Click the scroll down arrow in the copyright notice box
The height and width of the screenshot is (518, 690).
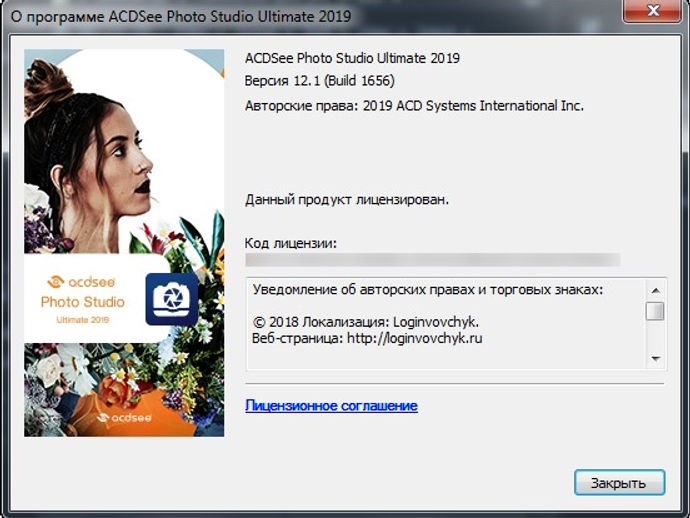(655, 359)
